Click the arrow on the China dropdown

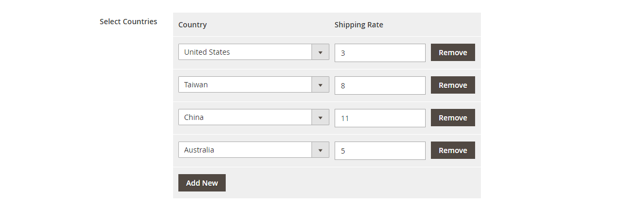[320, 117]
